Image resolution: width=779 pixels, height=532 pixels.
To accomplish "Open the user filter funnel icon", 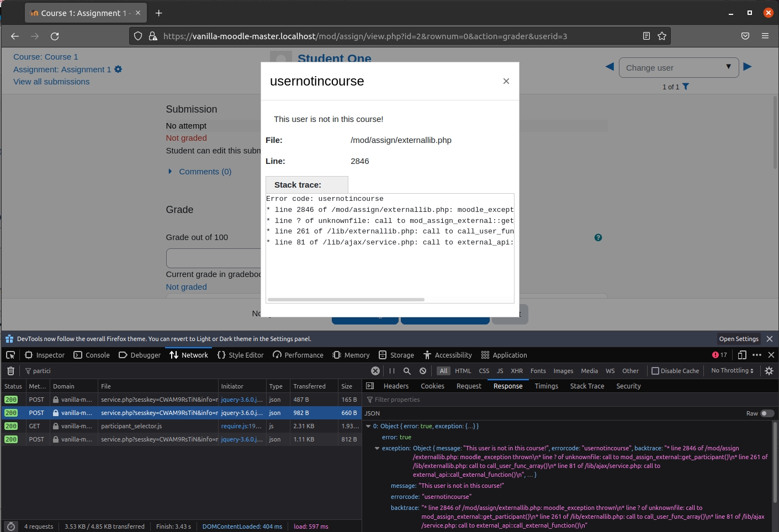I will [x=686, y=87].
